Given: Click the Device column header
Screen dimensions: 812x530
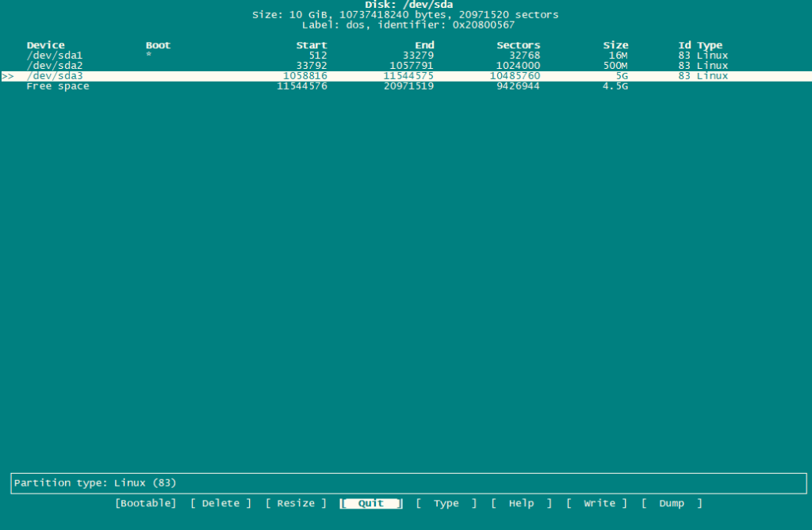Looking at the screenshot, I should click(46, 45).
